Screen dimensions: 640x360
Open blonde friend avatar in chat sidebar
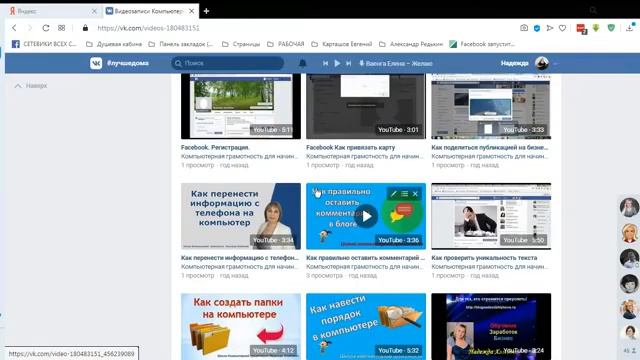click(629, 233)
